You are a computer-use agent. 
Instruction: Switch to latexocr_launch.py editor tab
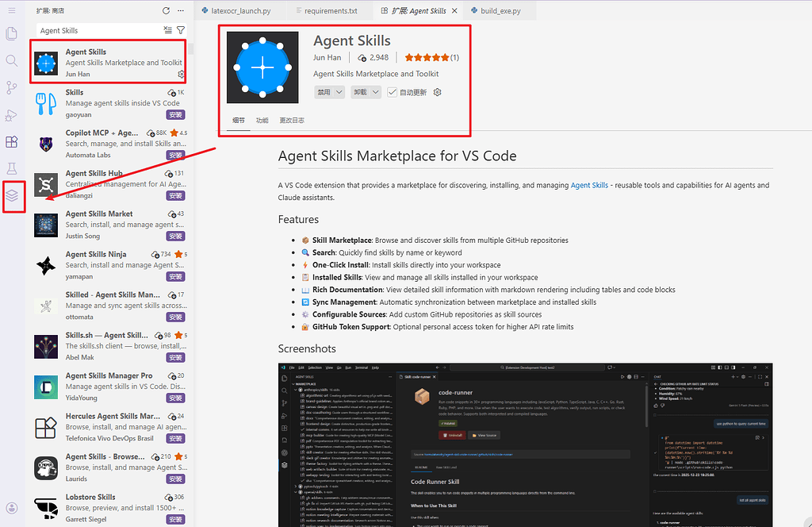(x=241, y=10)
